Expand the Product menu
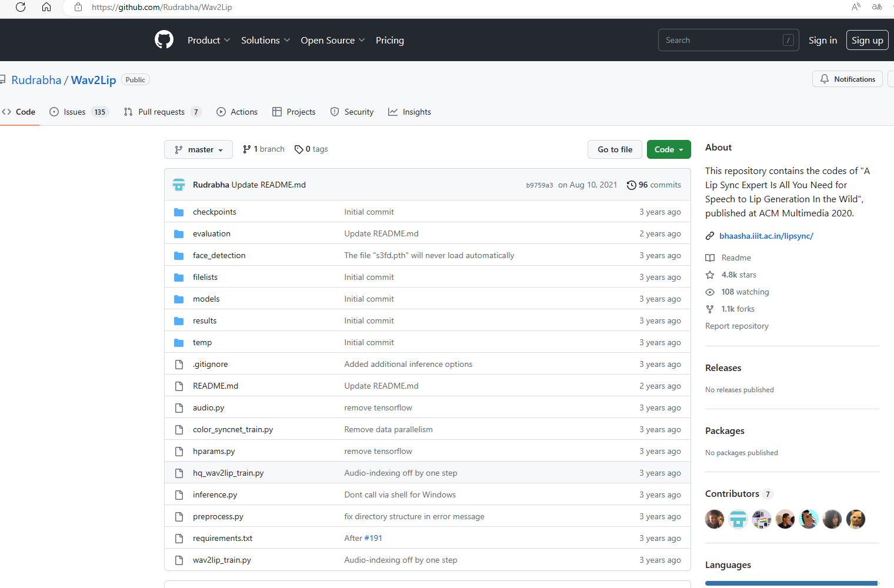The height and width of the screenshot is (588, 894). point(209,40)
